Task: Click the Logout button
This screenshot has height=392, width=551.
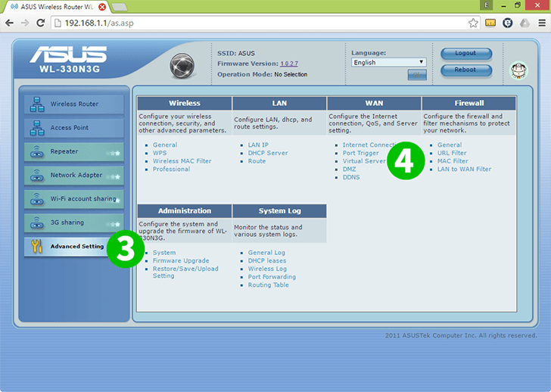Action: coord(466,54)
